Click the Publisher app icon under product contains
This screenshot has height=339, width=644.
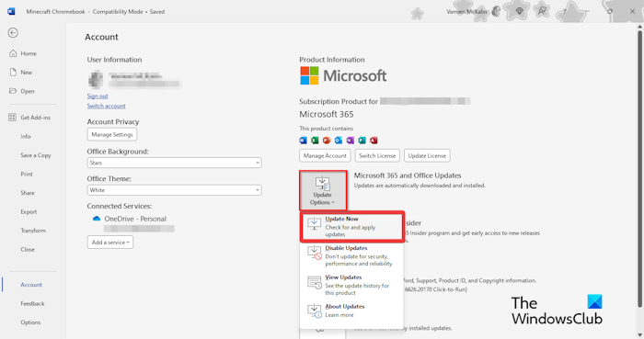point(362,141)
